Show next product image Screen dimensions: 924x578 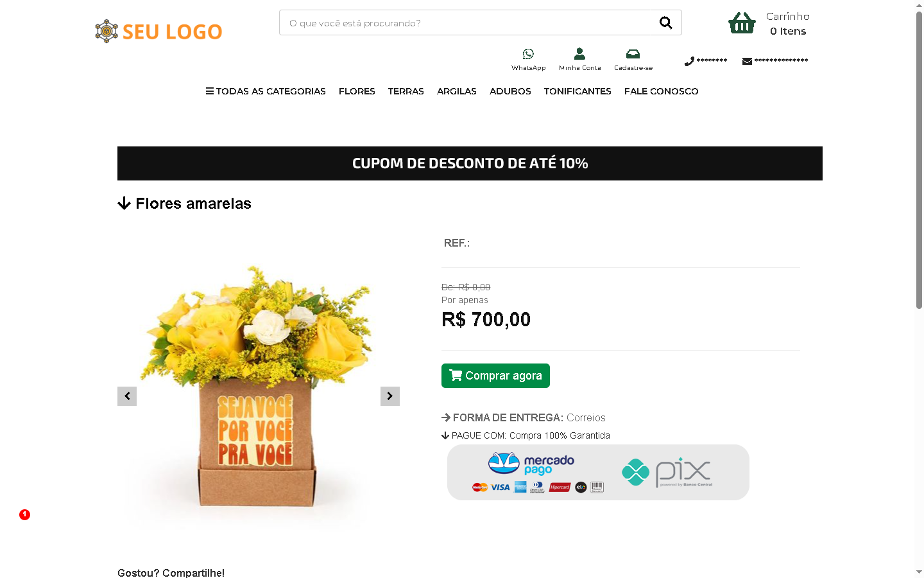tap(390, 396)
